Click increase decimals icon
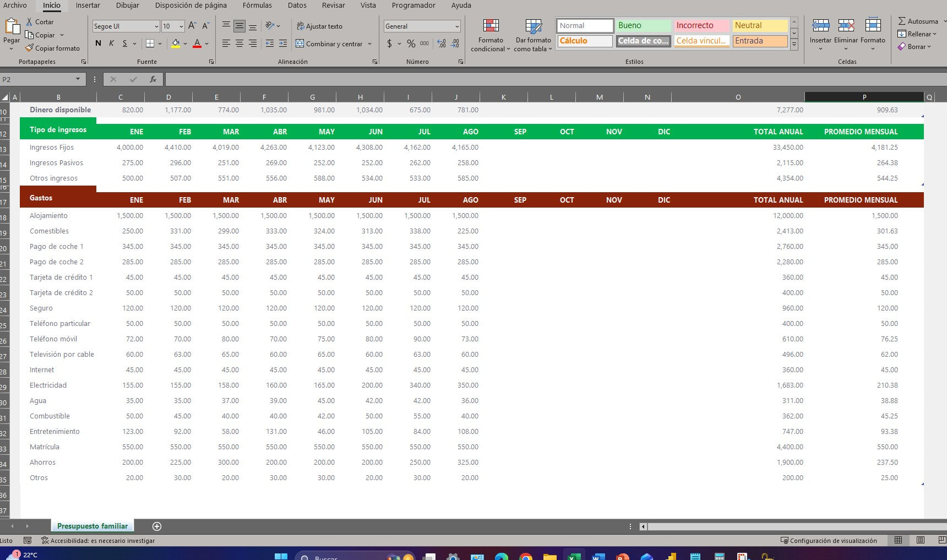947x560 pixels. 442,44
